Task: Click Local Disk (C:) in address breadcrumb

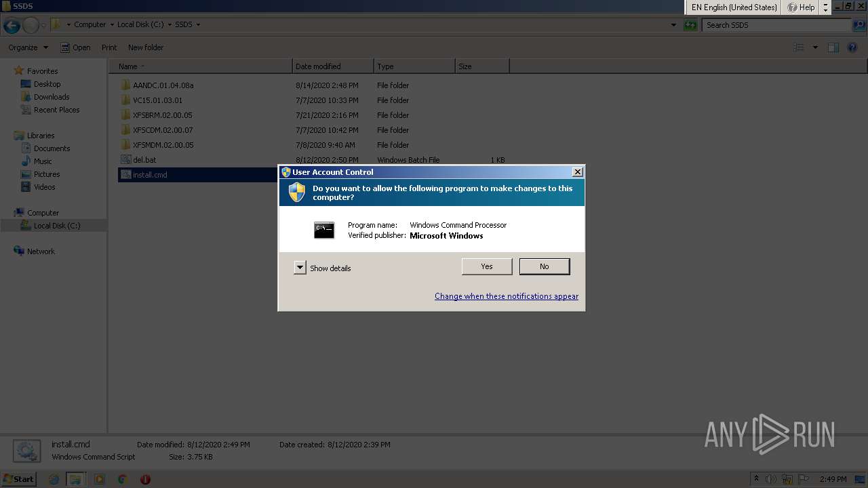Action: point(140,24)
